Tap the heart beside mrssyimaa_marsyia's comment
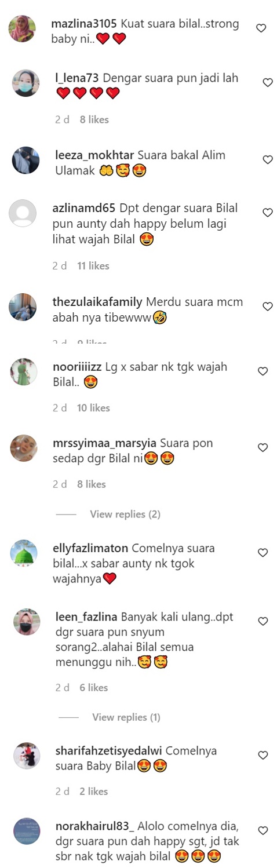Viewport: 277px width, 868px height. pyautogui.click(x=263, y=447)
